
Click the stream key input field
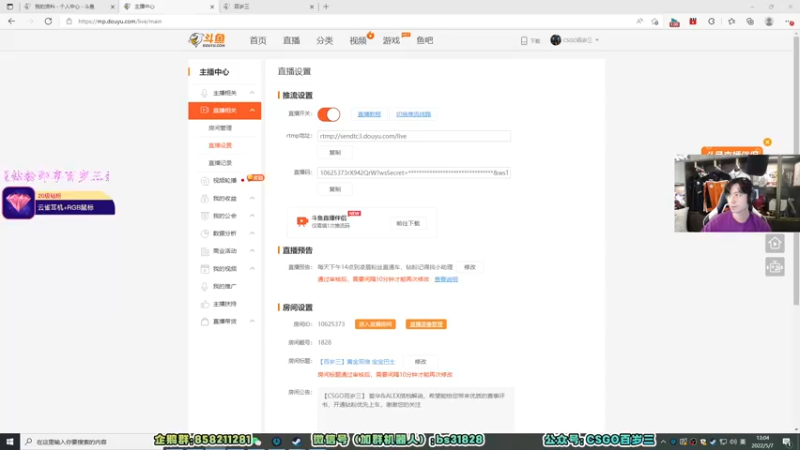click(x=414, y=172)
